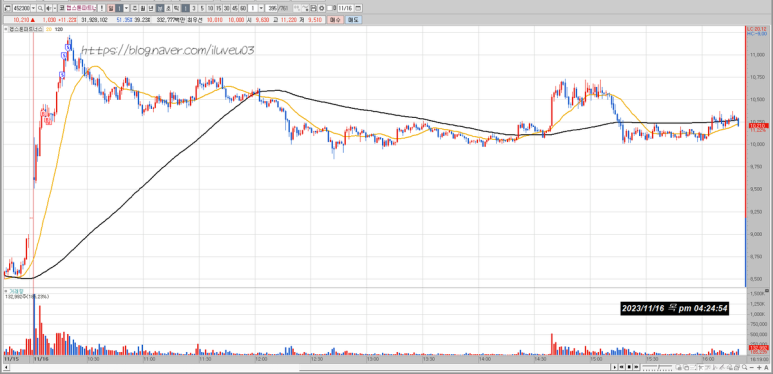Click the 10,210 current price tag on the price axis
This screenshot has width=773, height=374.
(759, 126)
